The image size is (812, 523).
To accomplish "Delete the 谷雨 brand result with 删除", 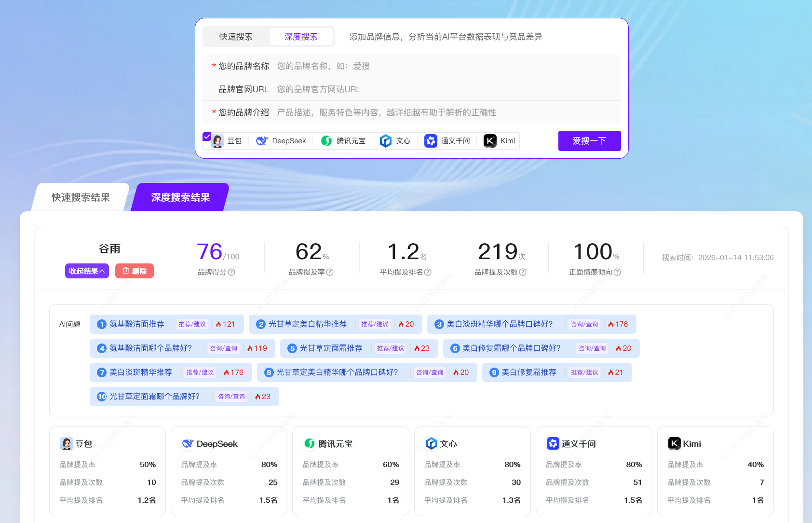I will (x=135, y=271).
